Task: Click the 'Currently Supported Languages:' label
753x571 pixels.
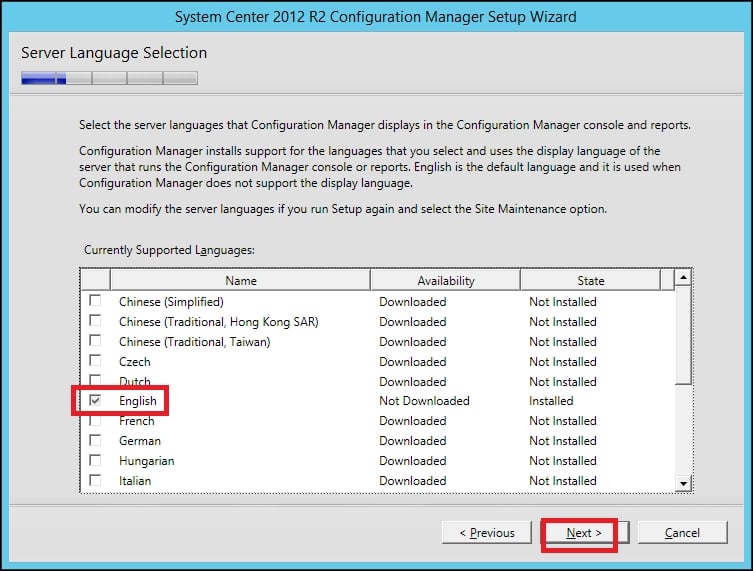Action: (x=169, y=250)
